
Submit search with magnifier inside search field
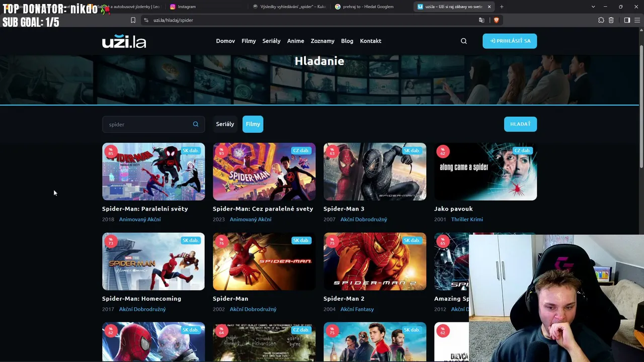pos(196,124)
